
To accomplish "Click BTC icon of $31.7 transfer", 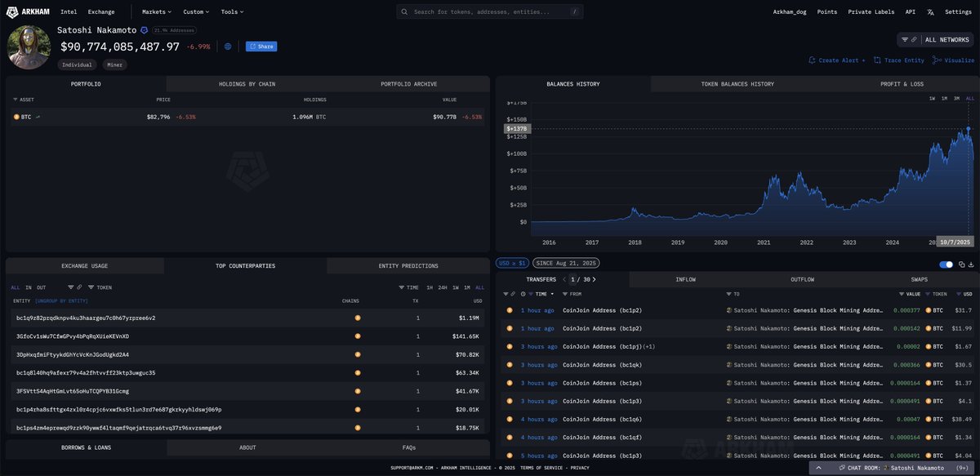I will 929,310.
